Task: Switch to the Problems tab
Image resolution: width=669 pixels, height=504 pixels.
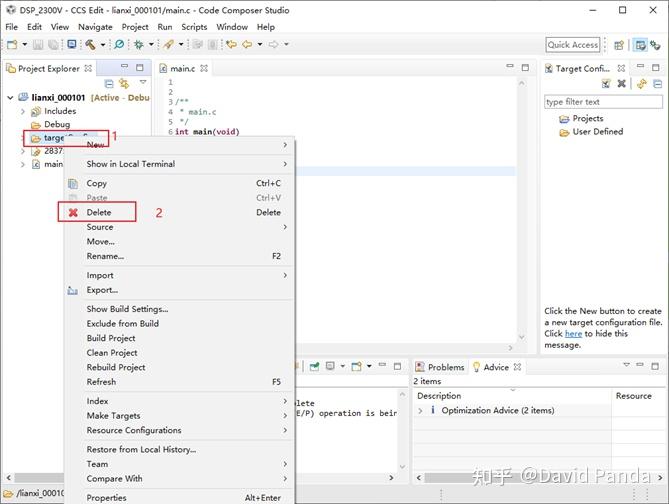Action: click(445, 367)
